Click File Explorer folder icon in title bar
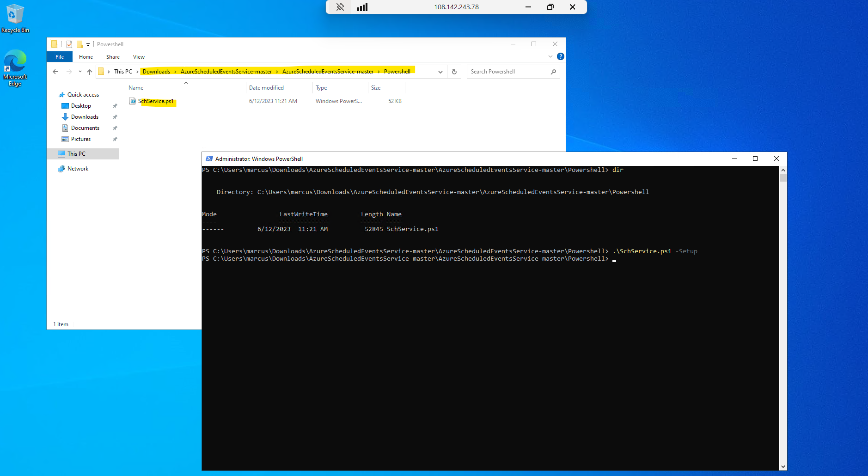 click(x=54, y=44)
